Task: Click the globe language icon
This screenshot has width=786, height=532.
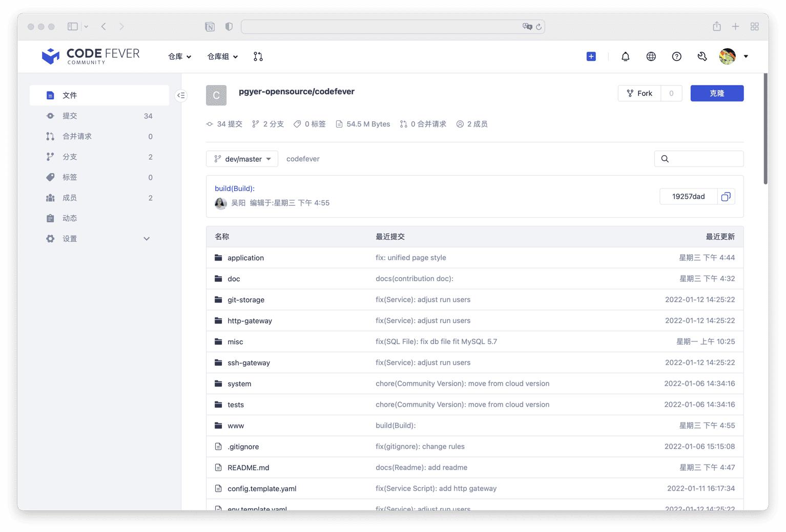Action: pyautogui.click(x=651, y=56)
